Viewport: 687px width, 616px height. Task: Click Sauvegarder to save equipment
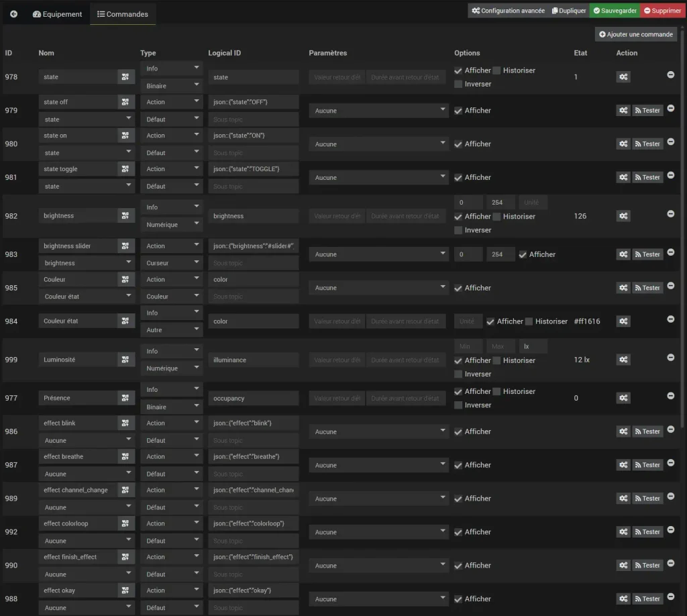click(615, 11)
